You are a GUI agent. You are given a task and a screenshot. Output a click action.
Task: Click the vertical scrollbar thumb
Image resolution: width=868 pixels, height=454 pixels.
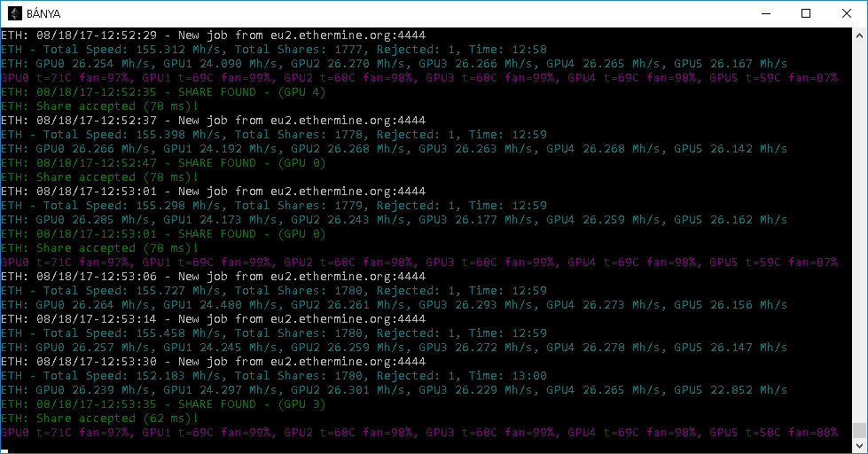coord(859,430)
